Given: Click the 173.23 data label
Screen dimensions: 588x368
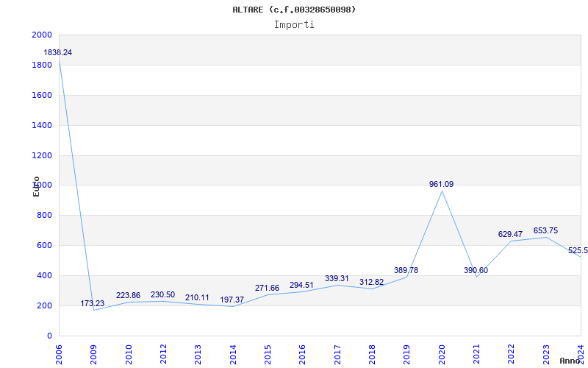Looking at the screenshot, I should pos(93,303).
